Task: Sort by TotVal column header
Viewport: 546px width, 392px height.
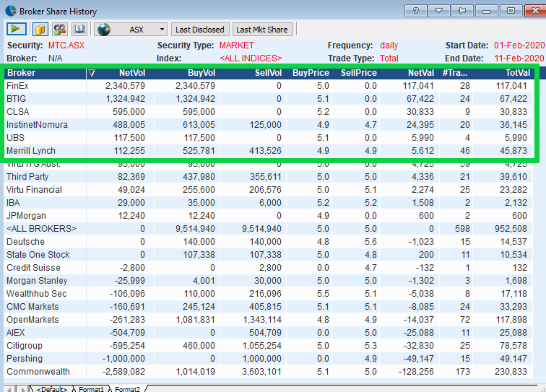Action: 503,73
